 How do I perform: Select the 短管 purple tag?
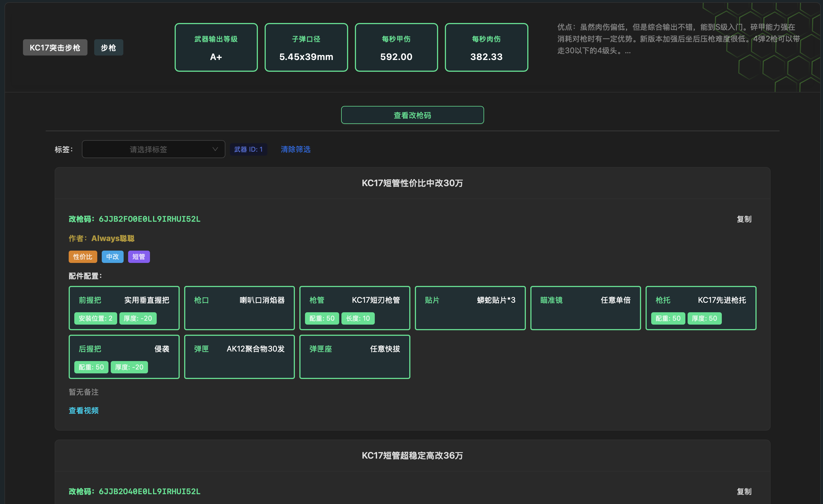pos(139,256)
